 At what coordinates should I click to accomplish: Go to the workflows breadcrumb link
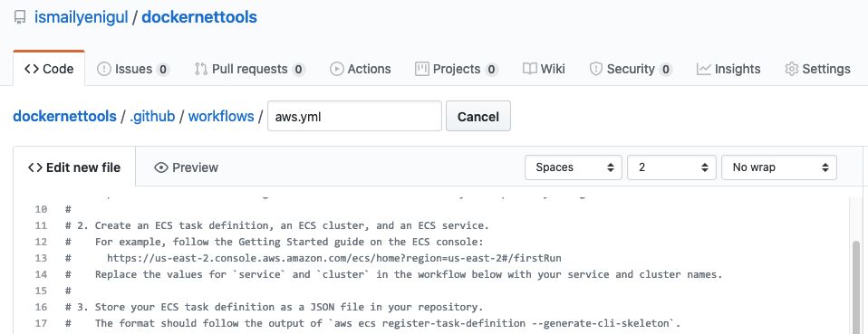[221, 117]
